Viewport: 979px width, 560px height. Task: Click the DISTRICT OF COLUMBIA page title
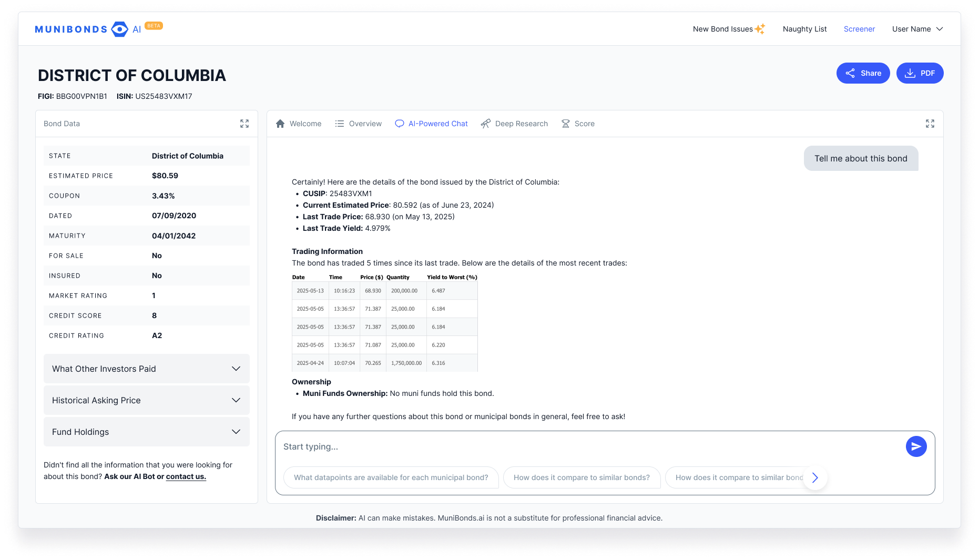(x=132, y=75)
